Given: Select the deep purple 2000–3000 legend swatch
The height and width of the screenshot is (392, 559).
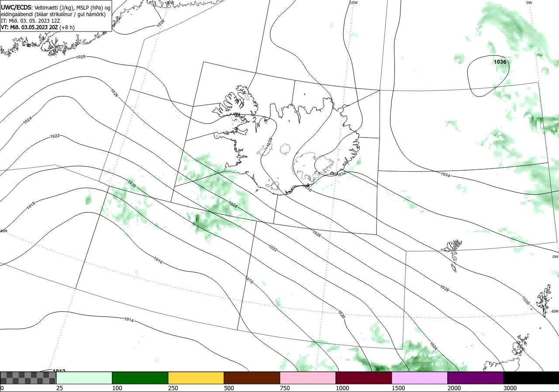Looking at the screenshot, I should coord(476,378).
